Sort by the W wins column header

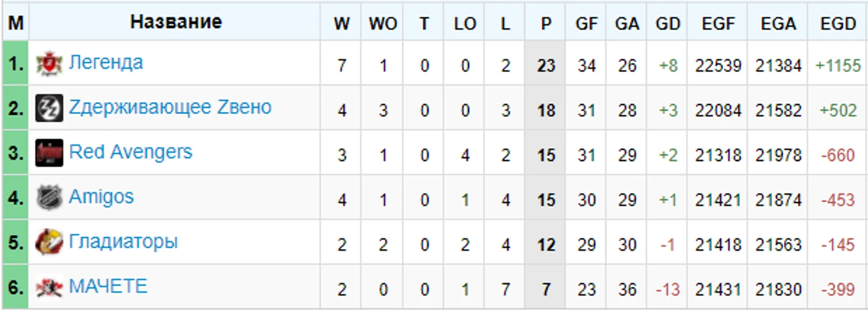pyautogui.click(x=341, y=23)
